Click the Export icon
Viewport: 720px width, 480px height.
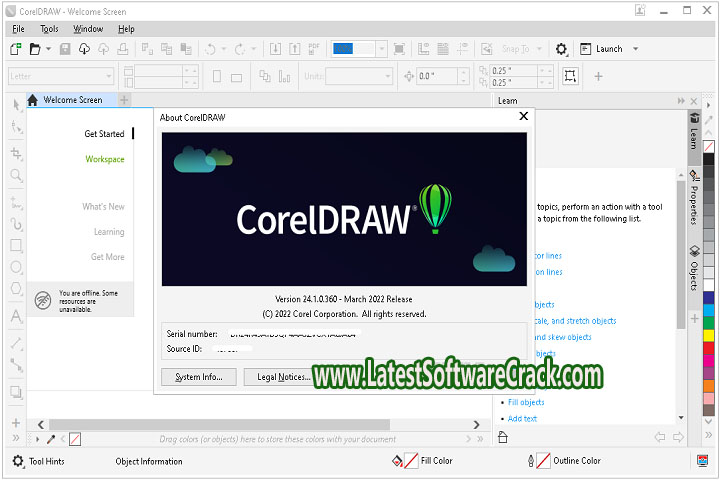[x=294, y=49]
